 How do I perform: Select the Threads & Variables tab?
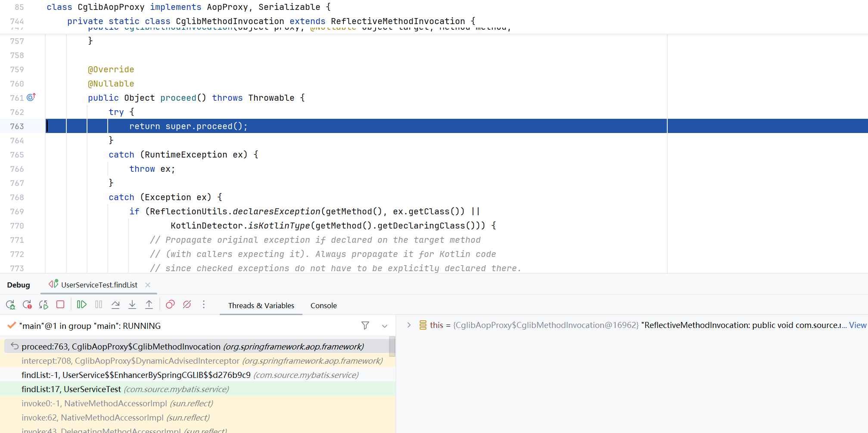click(261, 306)
